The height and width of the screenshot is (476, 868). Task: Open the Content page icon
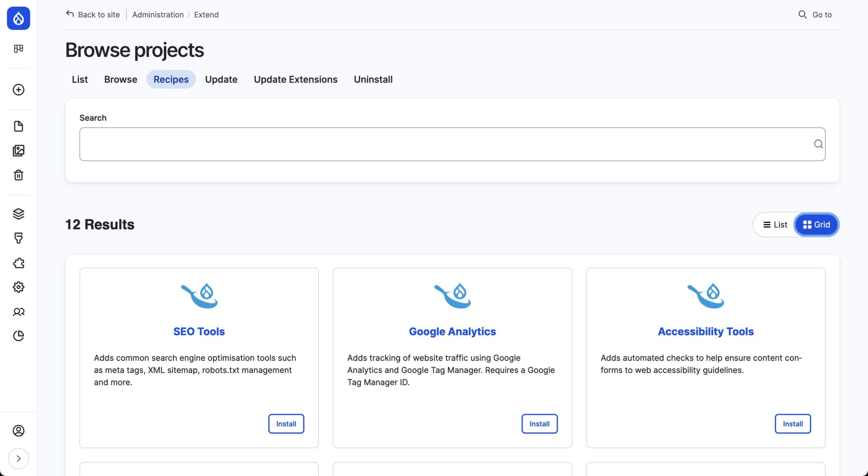(x=19, y=126)
